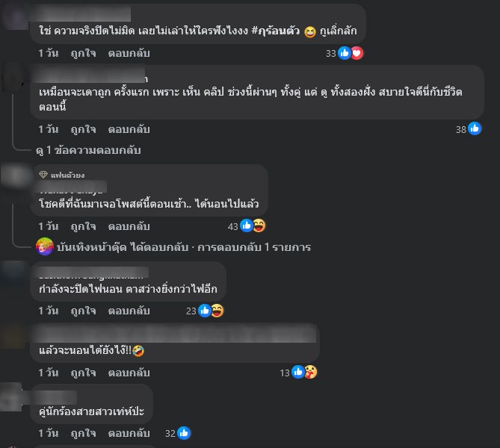Click the แฟนตัวยง top fan diamond badge

[x=43, y=175]
